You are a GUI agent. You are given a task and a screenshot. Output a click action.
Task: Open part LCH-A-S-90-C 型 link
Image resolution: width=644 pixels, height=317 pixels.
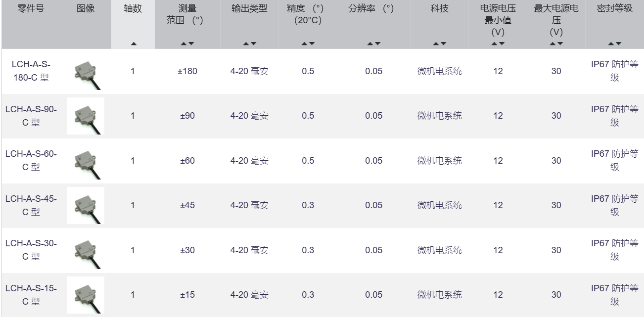tap(31, 116)
